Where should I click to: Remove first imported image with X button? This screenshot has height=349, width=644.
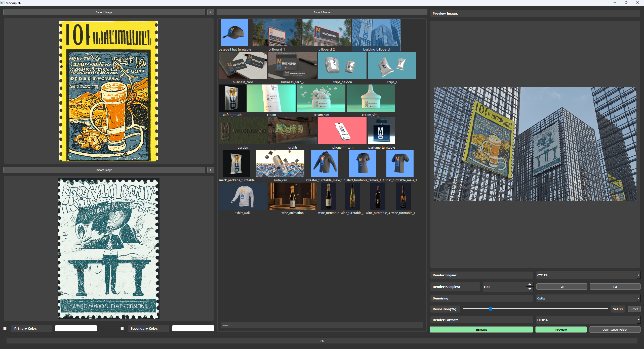[211, 12]
